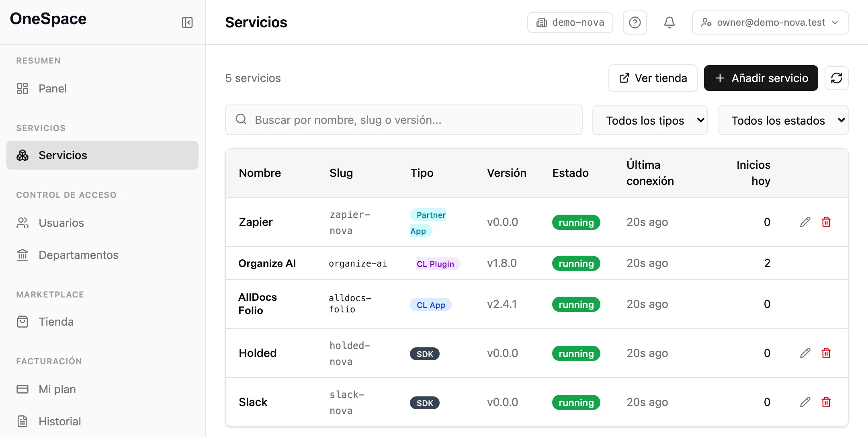Click the demo-nova organization button
868x437 pixels.
pos(570,23)
